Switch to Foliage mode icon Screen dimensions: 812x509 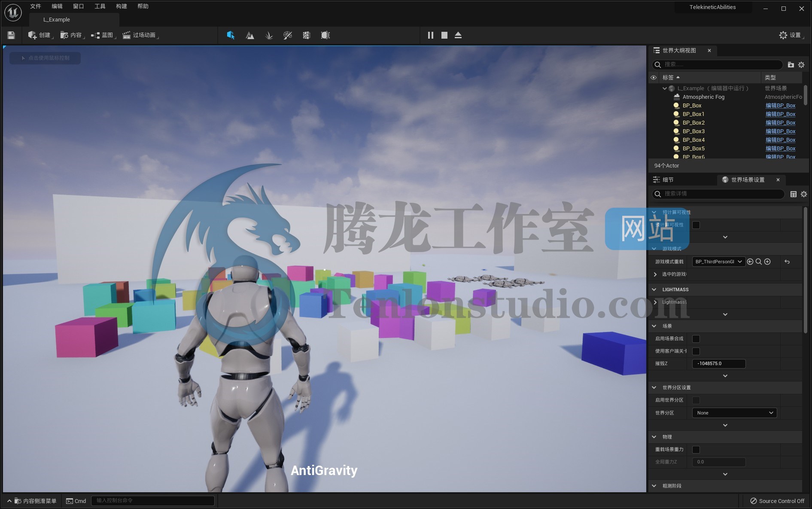269,35
